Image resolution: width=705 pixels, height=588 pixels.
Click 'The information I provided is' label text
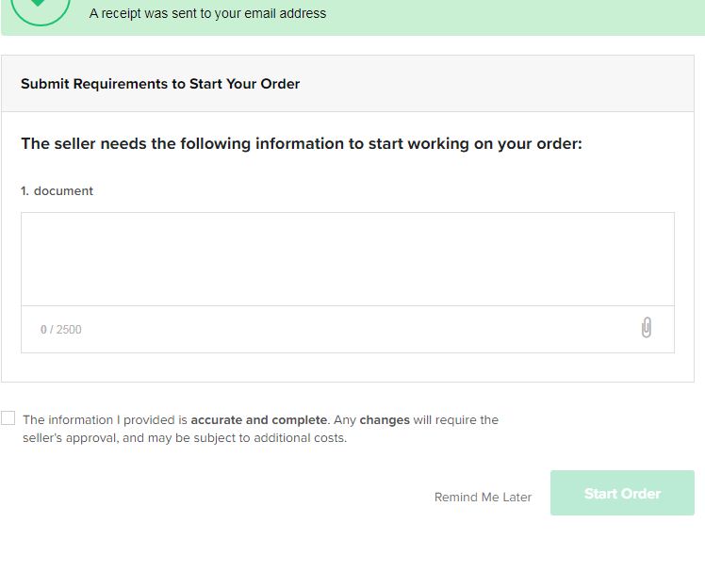coord(105,420)
